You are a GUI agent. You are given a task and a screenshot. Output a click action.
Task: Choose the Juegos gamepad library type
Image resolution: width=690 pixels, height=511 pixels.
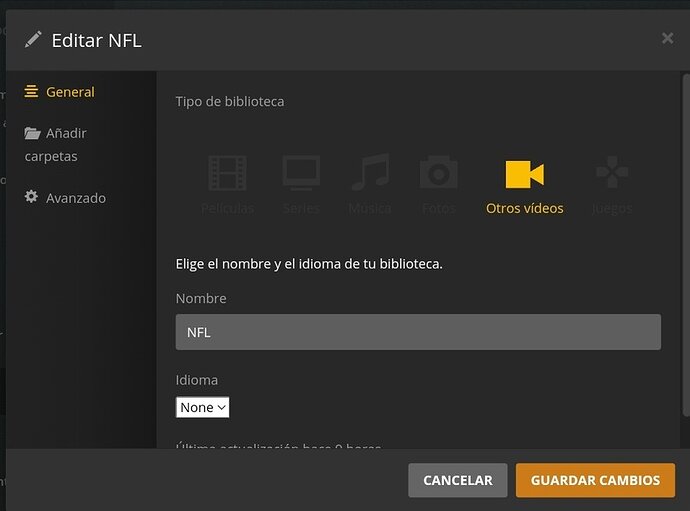click(x=612, y=185)
